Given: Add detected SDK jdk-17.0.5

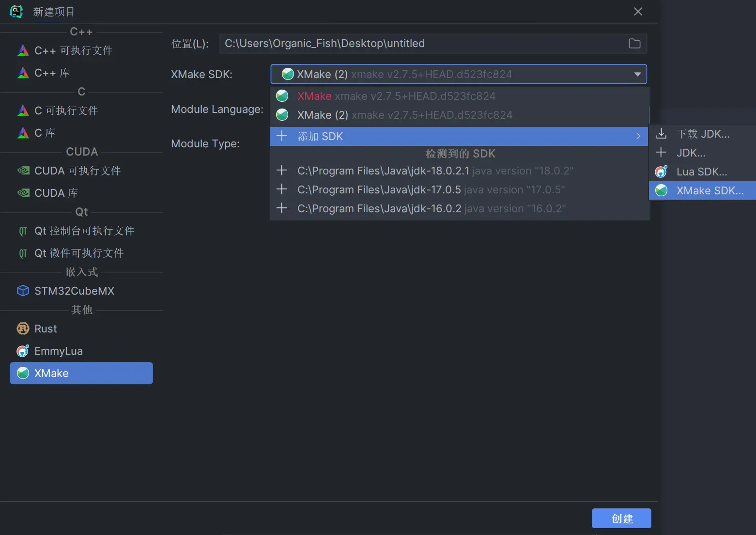Looking at the screenshot, I should click(459, 189).
